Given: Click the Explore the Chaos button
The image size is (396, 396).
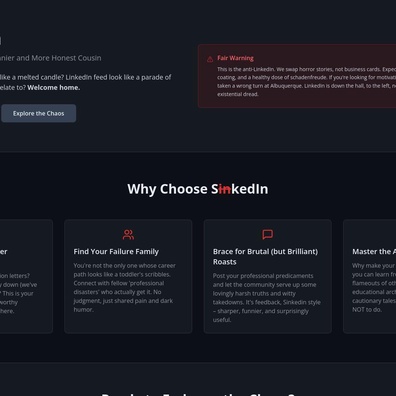Looking at the screenshot, I should (39, 113).
